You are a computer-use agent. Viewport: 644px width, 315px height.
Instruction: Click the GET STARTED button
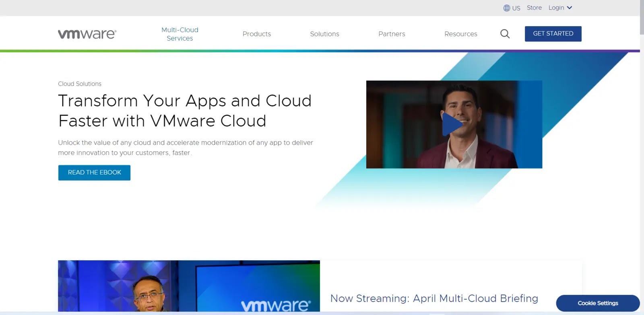click(x=553, y=34)
